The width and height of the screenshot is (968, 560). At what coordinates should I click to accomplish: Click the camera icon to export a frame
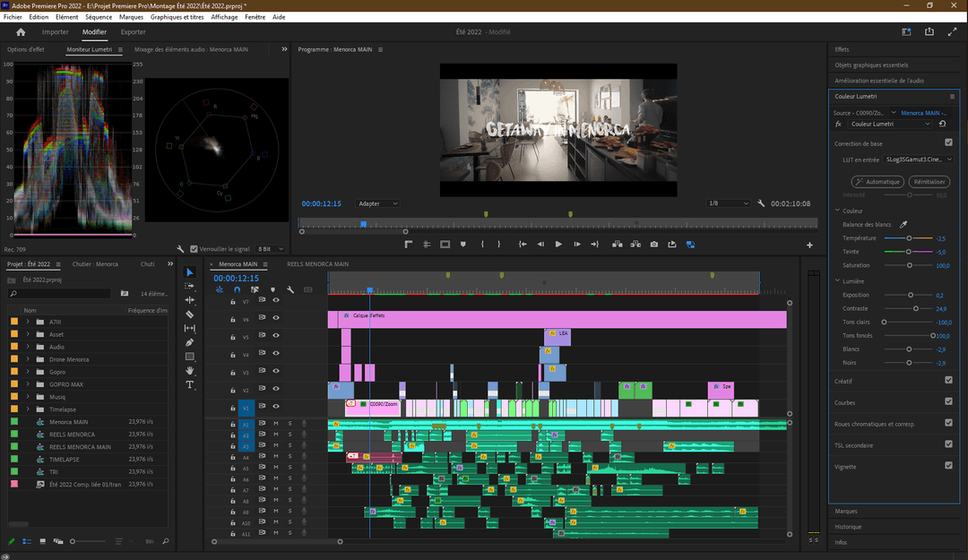tap(653, 244)
